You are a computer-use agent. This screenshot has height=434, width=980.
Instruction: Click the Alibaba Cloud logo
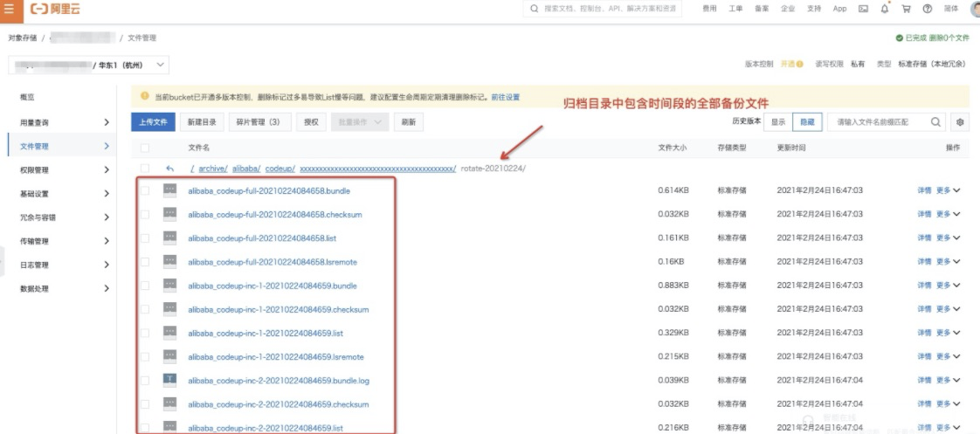point(56,10)
